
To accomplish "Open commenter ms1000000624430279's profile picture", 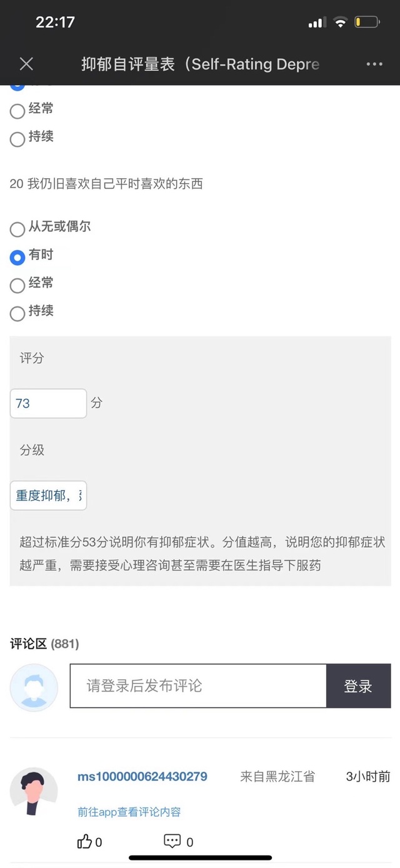I will [x=34, y=791].
